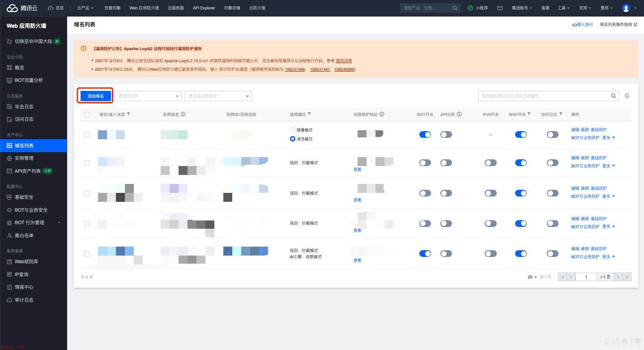Toggle WAF开关 in the 清洗模式 row

coord(521,134)
